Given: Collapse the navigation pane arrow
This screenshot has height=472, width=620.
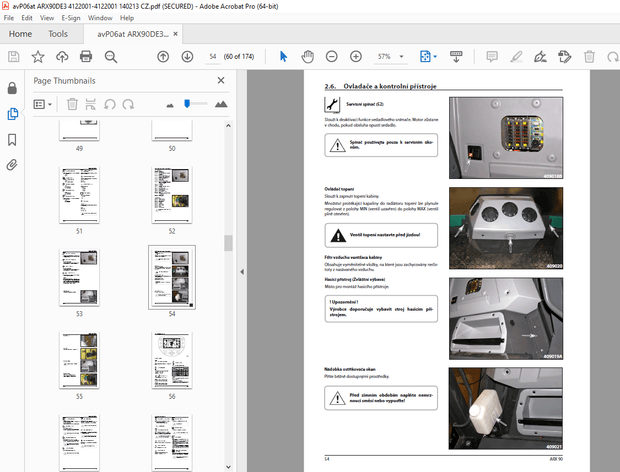Looking at the screenshot, I should click(x=242, y=272).
